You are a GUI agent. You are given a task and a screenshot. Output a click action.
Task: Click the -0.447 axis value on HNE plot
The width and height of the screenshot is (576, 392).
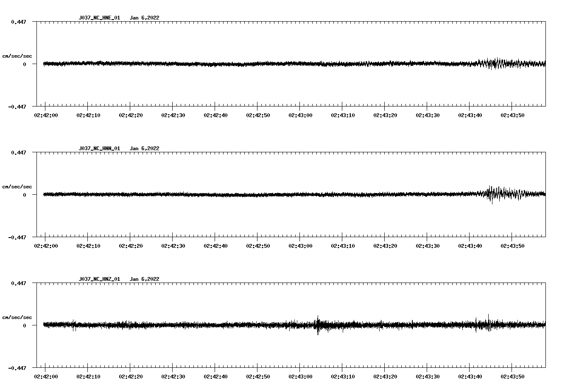click(17, 106)
